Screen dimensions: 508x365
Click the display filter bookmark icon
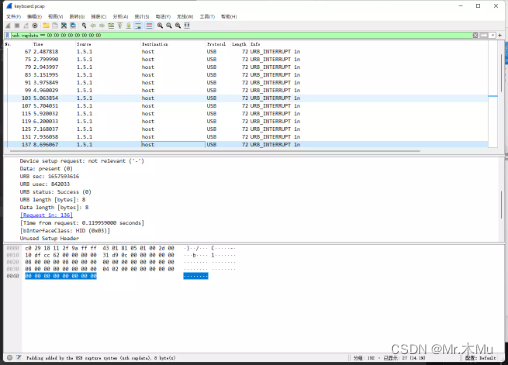click(x=7, y=35)
